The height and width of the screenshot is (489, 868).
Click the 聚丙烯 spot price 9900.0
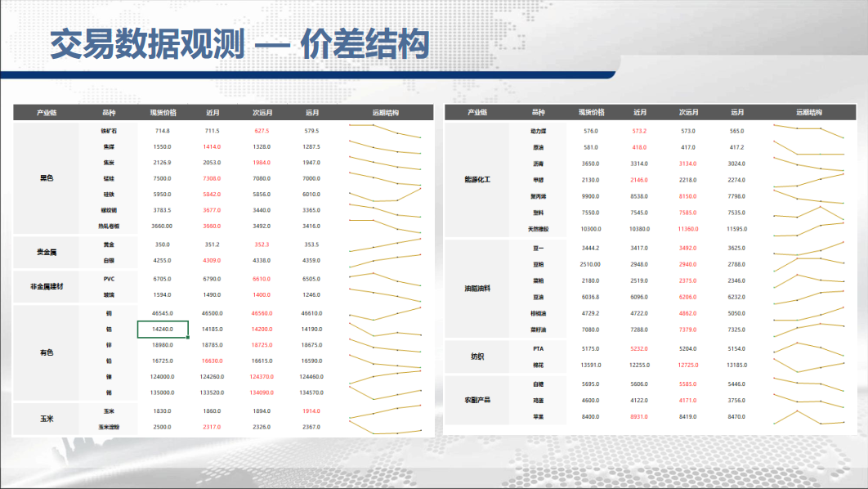pos(591,196)
